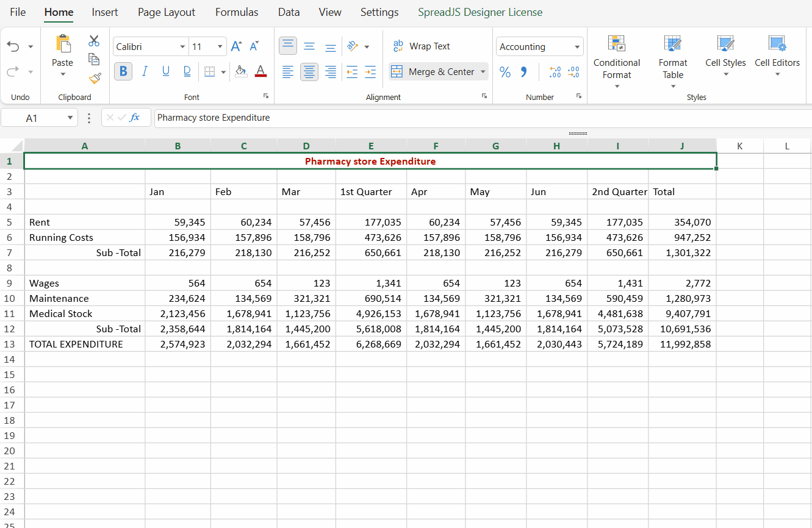Expand Paste options arrow

63,75
